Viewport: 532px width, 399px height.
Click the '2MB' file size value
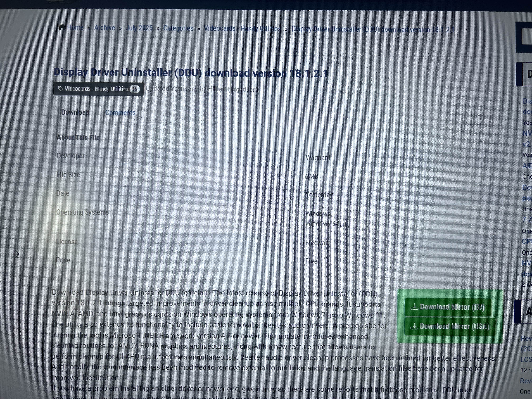312,177
